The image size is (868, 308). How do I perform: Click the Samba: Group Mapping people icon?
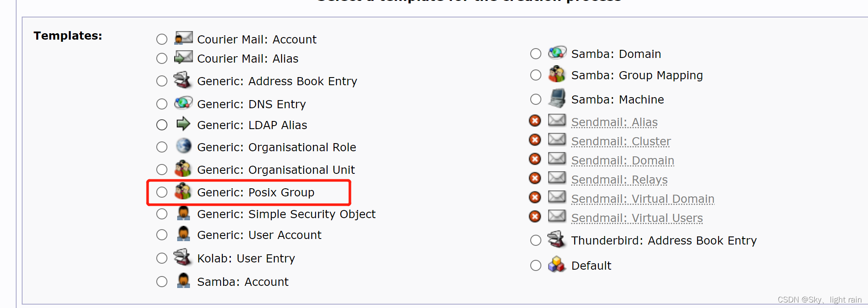pyautogui.click(x=557, y=74)
